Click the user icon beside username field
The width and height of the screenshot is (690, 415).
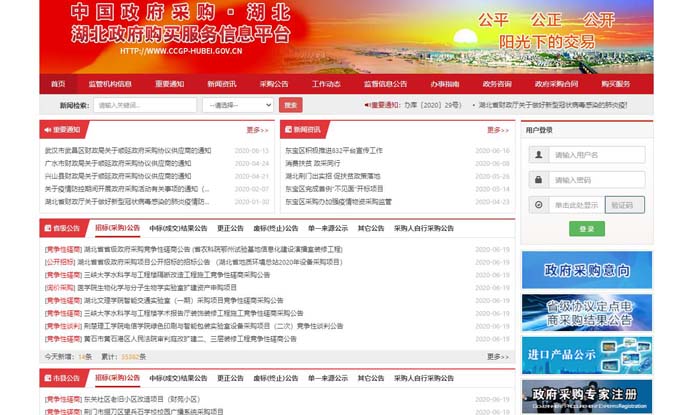point(538,155)
